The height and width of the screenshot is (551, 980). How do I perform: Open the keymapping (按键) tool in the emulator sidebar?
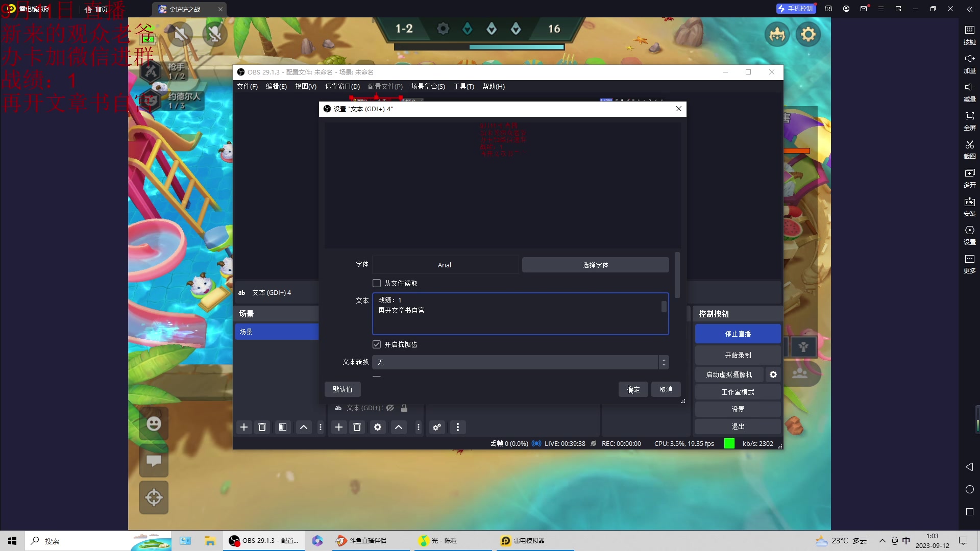click(x=969, y=35)
